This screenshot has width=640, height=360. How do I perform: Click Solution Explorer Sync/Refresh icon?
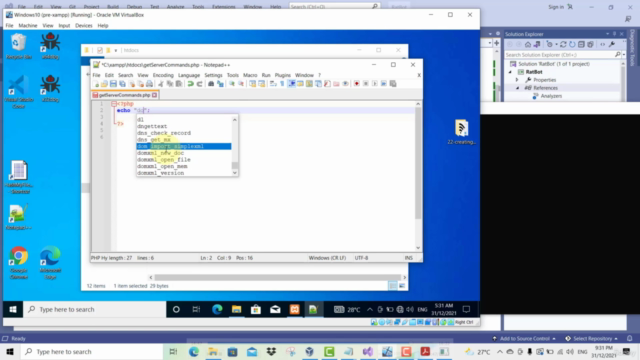click(x=563, y=44)
